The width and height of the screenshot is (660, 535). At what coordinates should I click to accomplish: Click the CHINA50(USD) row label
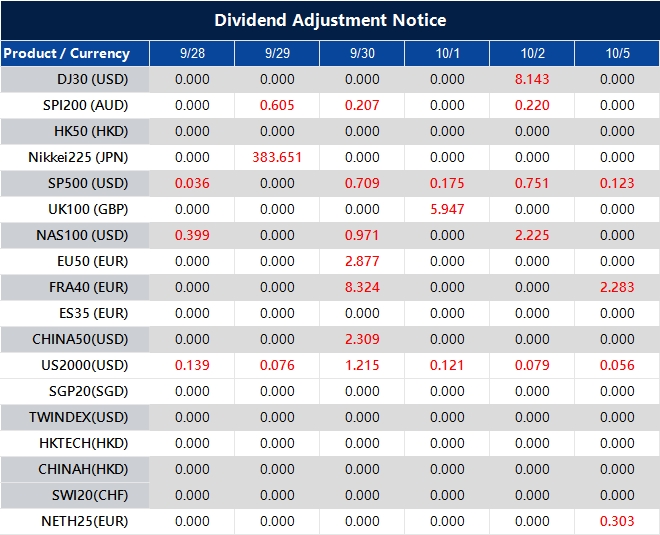(x=80, y=339)
